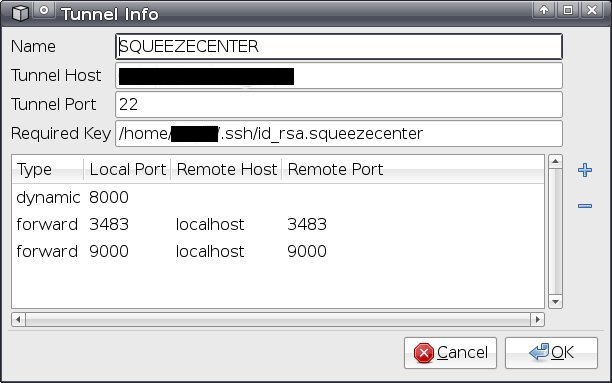Close the Tunnel Info window
Image resolution: width=612 pixels, height=383 pixels.
[x=592, y=10]
